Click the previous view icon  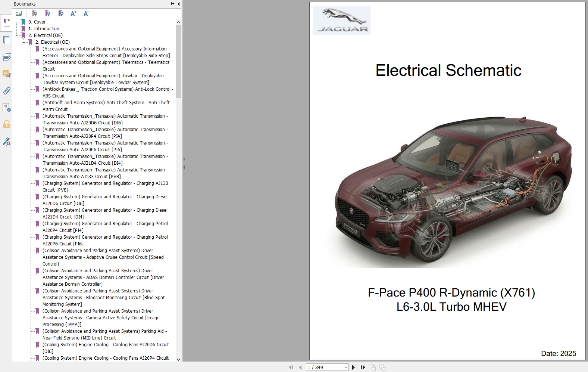[x=372, y=367]
